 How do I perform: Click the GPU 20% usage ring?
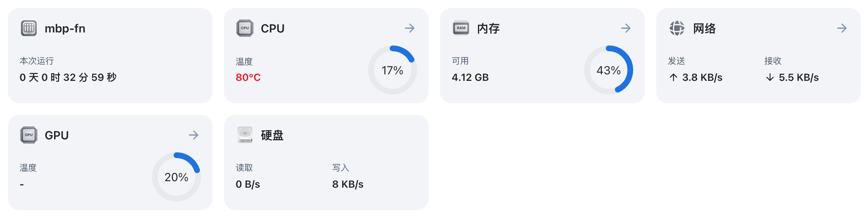click(x=176, y=177)
